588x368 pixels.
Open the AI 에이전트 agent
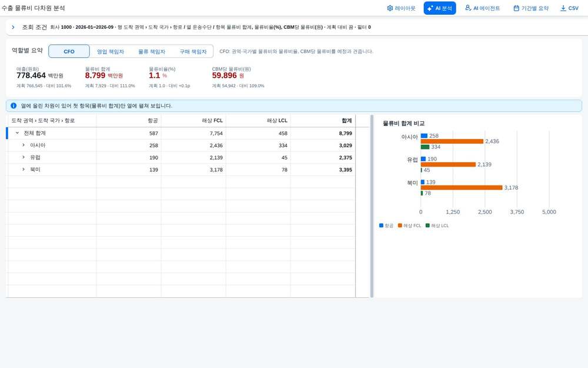[482, 8]
